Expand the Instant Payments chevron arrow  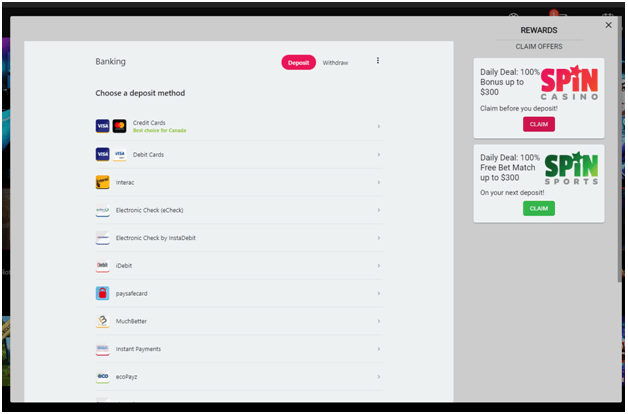(378, 349)
